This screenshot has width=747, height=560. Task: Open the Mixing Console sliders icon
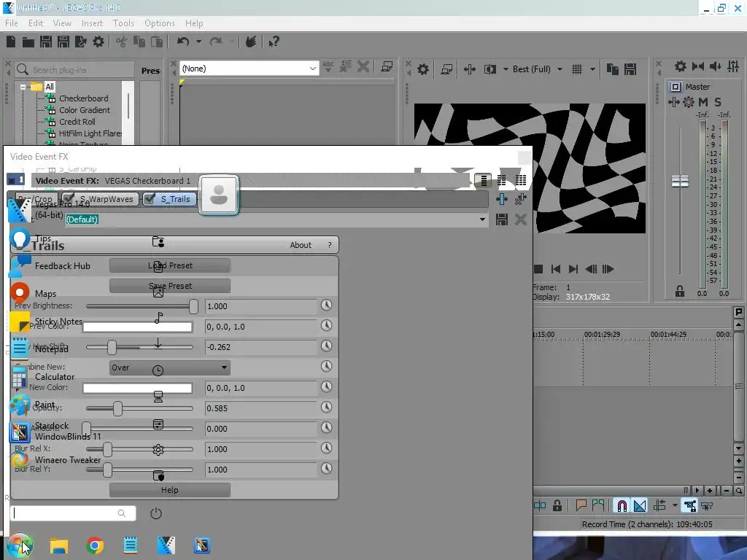click(733, 66)
